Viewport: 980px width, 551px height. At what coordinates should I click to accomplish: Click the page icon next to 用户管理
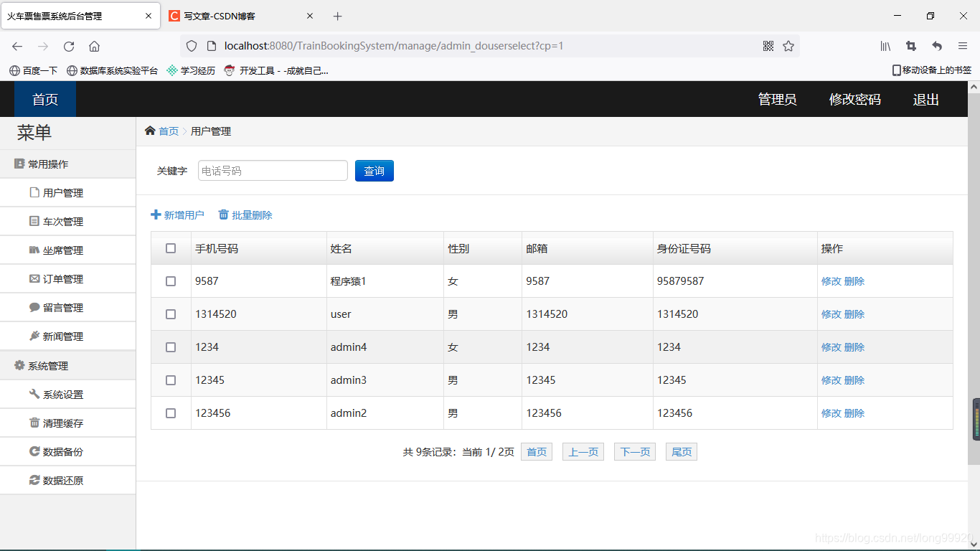[34, 192]
